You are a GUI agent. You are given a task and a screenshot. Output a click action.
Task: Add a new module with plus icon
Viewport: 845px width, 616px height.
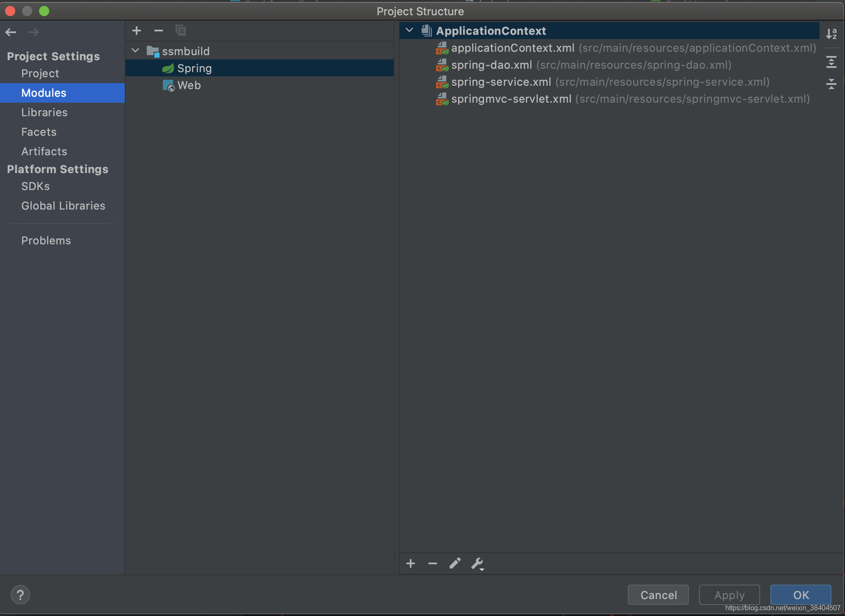137,31
